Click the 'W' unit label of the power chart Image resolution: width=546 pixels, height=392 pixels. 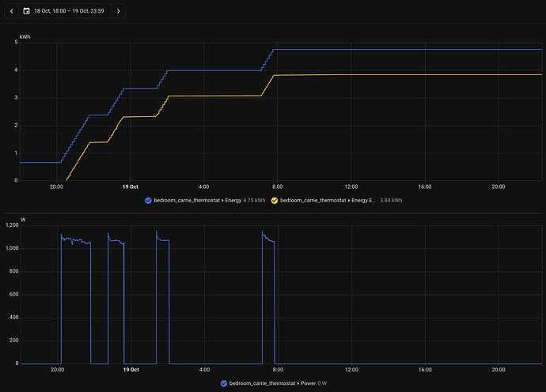pyautogui.click(x=23, y=220)
